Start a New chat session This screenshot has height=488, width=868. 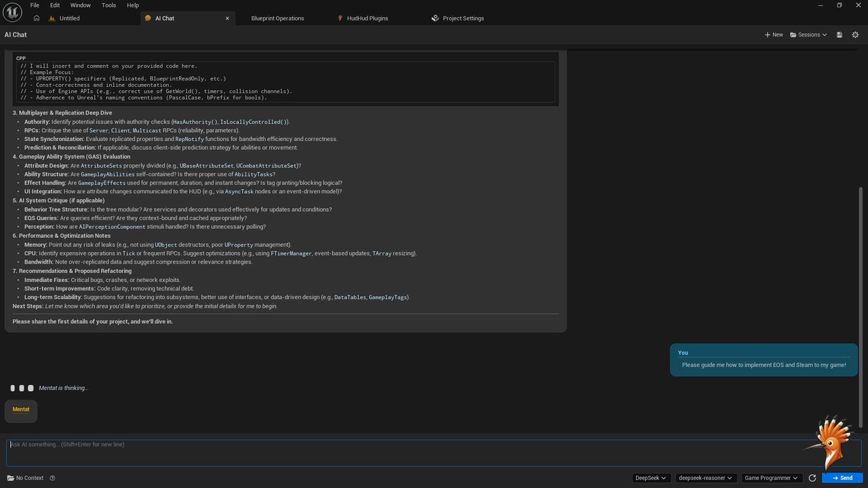coord(774,35)
